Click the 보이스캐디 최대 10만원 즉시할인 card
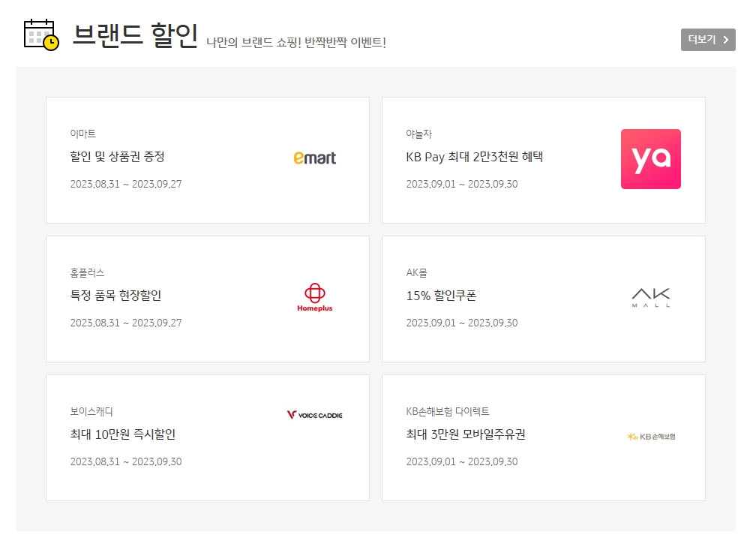 click(x=207, y=436)
